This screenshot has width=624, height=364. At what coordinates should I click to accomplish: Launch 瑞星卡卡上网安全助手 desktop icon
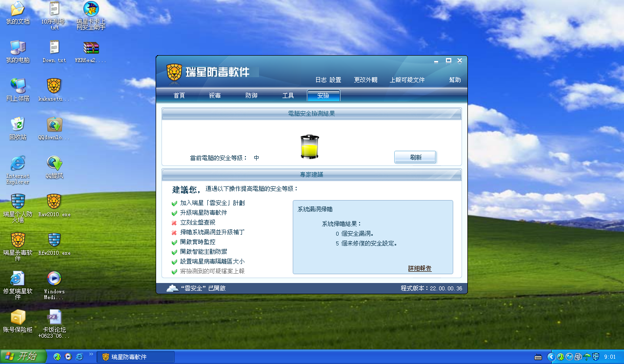point(91,15)
